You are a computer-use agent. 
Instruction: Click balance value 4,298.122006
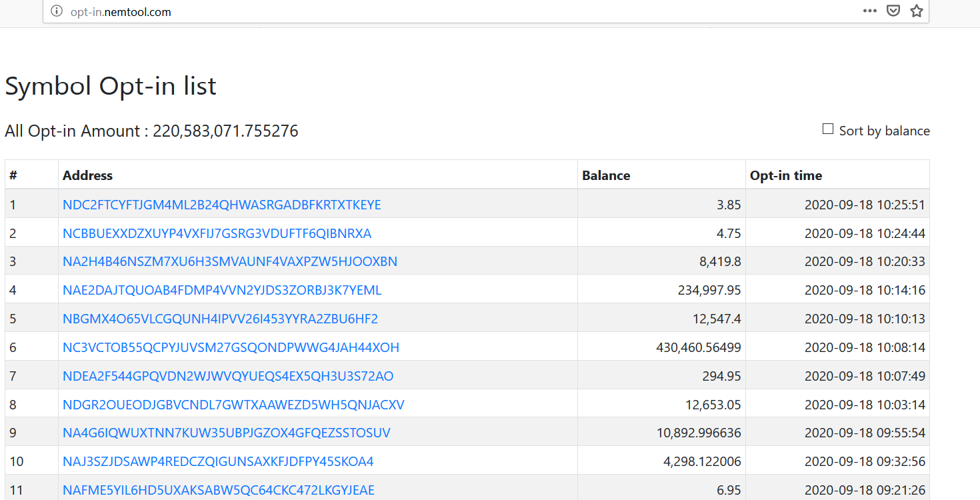tap(703, 461)
